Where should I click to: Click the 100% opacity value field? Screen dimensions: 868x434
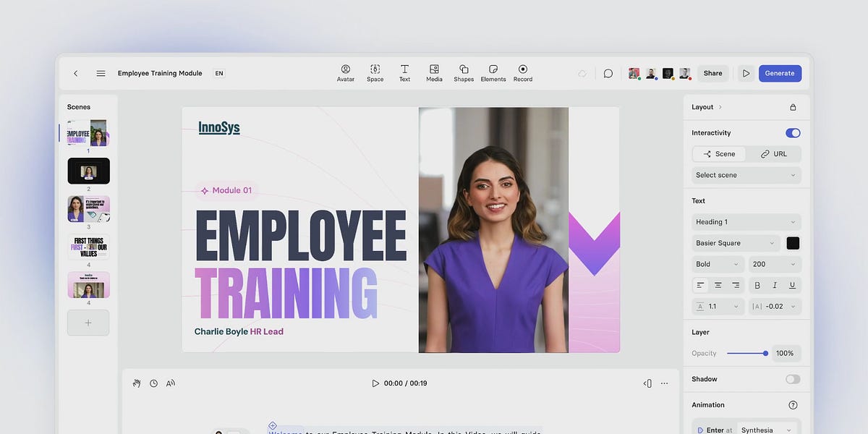pyautogui.click(x=786, y=353)
